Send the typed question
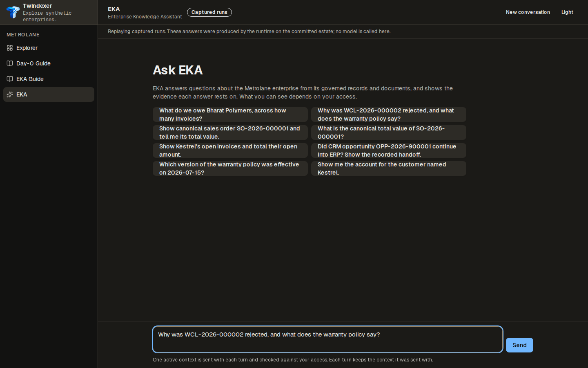Screen dimensions: 588x368 pyautogui.click(x=519, y=345)
